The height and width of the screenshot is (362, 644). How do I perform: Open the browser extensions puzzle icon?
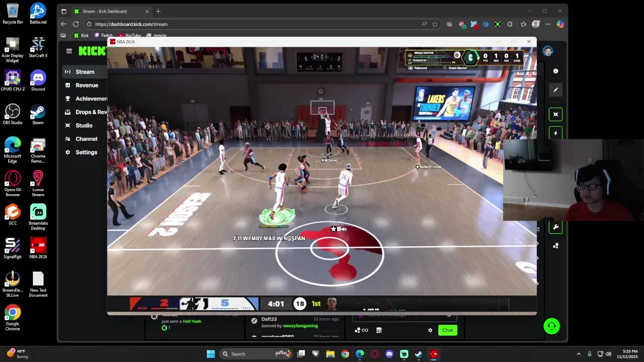click(x=510, y=24)
